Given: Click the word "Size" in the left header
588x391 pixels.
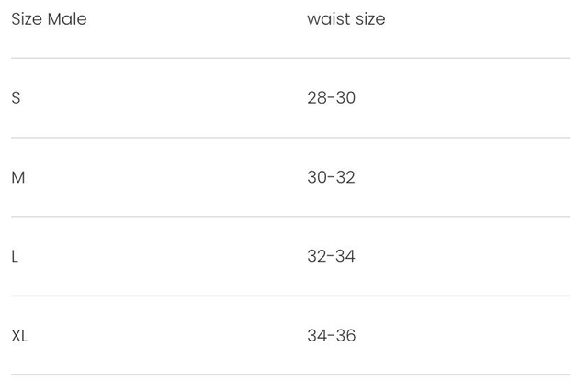Looking at the screenshot, I should (x=27, y=19).
